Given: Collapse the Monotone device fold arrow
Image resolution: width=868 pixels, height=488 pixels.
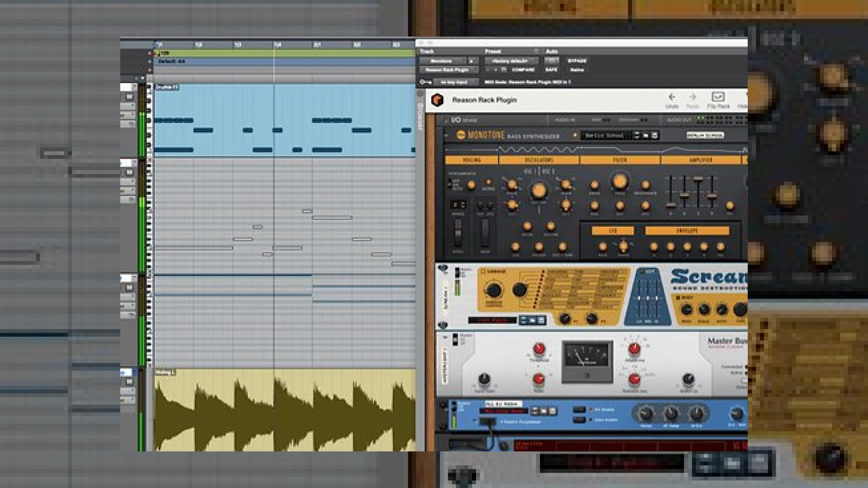Looking at the screenshot, I should click(446, 135).
